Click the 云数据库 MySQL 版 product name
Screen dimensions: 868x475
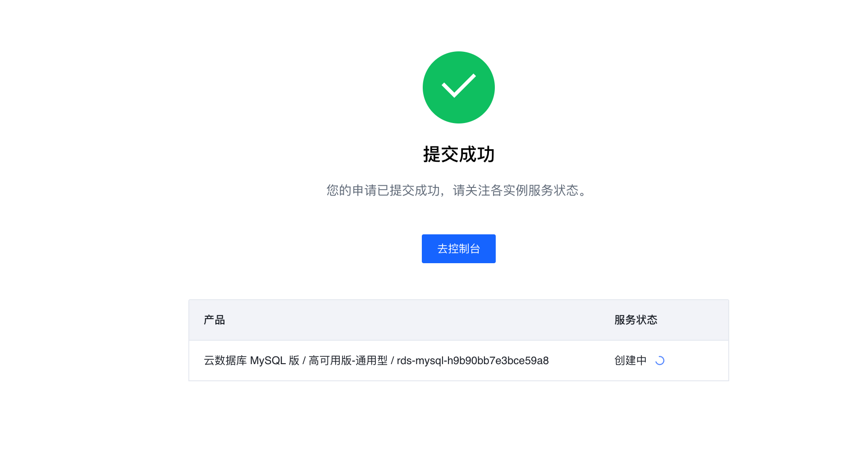tap(251, 361)
